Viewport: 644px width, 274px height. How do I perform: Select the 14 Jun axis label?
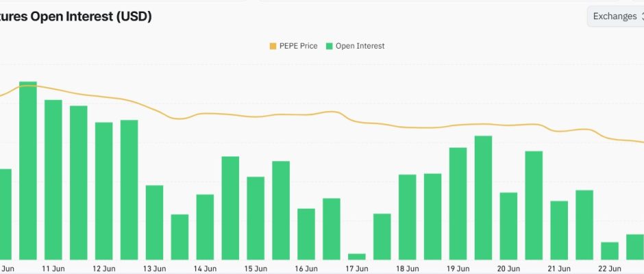pyautogui.click(x=205, y=268)
